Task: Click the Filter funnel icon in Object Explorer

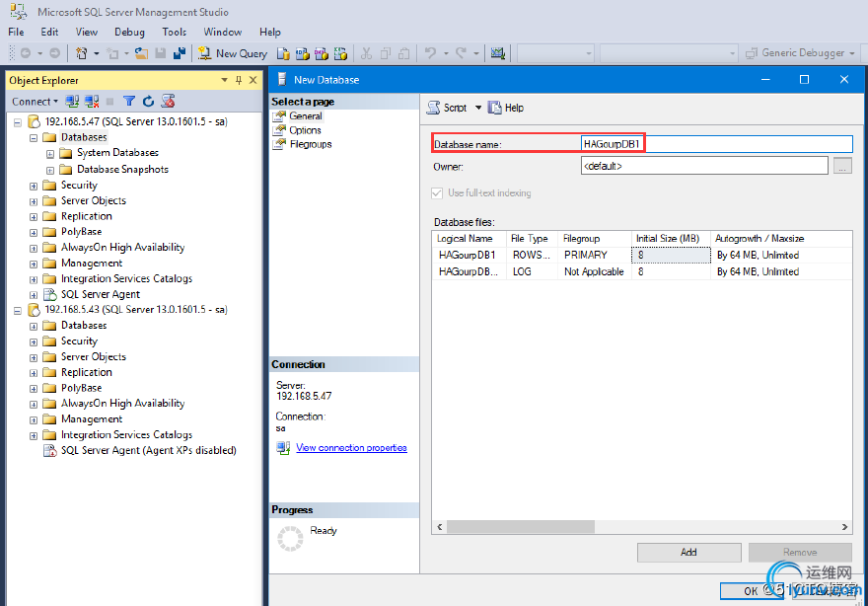Action: coord(129,101)
